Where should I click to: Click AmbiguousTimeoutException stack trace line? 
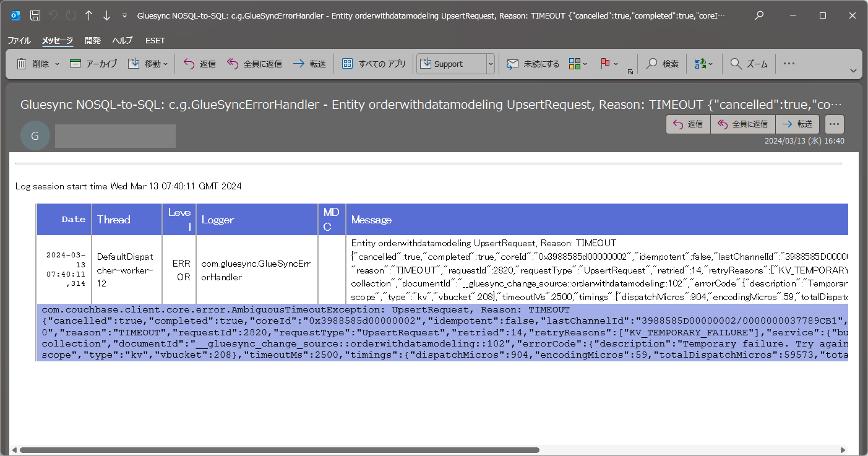point(306,309)
